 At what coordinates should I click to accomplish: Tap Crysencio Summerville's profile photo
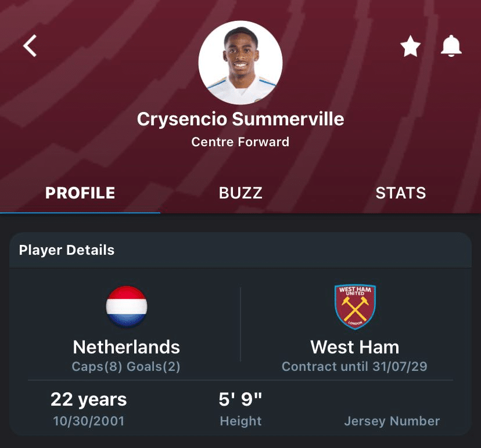point(240,63)
